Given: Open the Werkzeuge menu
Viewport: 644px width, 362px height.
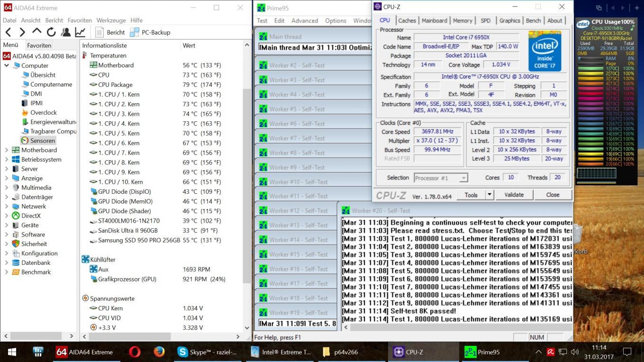Looking at the screenshot, I should (111, 20).
